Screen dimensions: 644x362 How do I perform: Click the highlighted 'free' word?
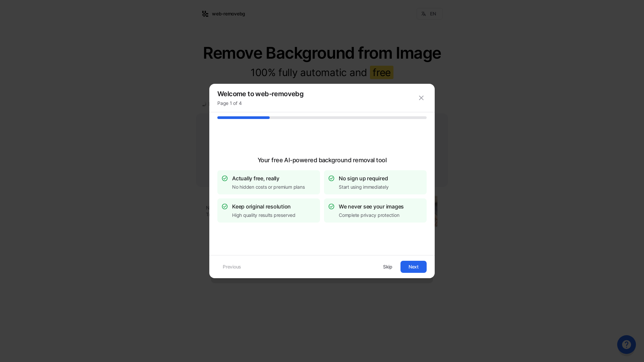pyautogui.click(x=382, y=72)
